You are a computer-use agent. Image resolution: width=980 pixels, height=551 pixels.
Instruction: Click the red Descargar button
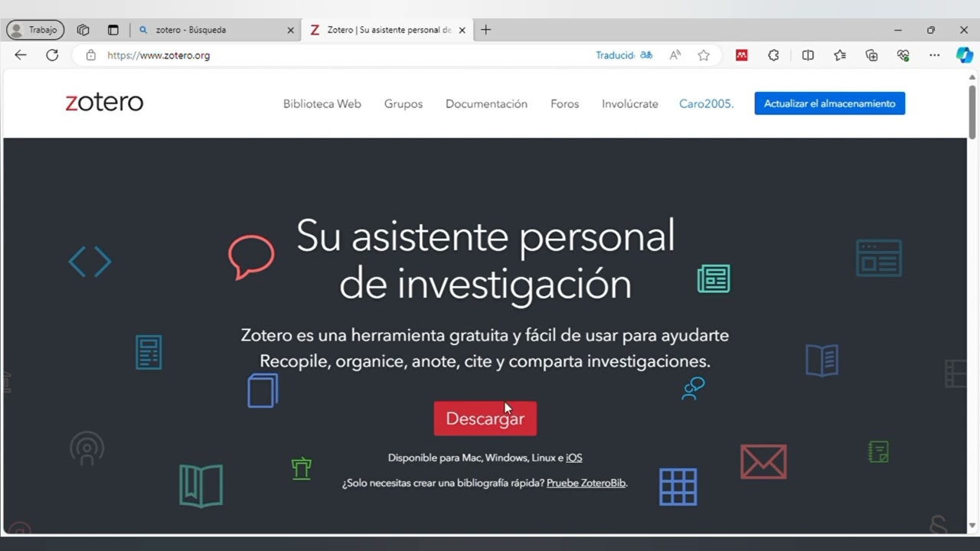click(485, 419)
